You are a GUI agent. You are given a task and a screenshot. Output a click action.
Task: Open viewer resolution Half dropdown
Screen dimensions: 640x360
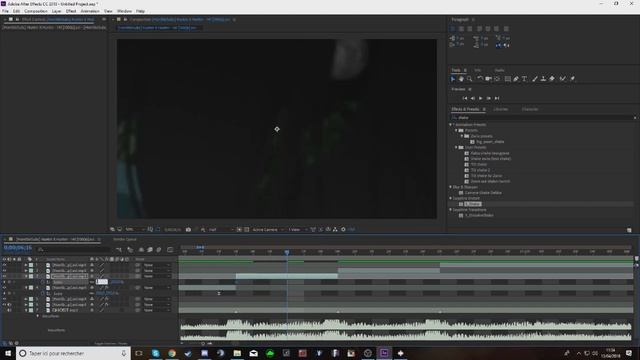tap(221, 230)
